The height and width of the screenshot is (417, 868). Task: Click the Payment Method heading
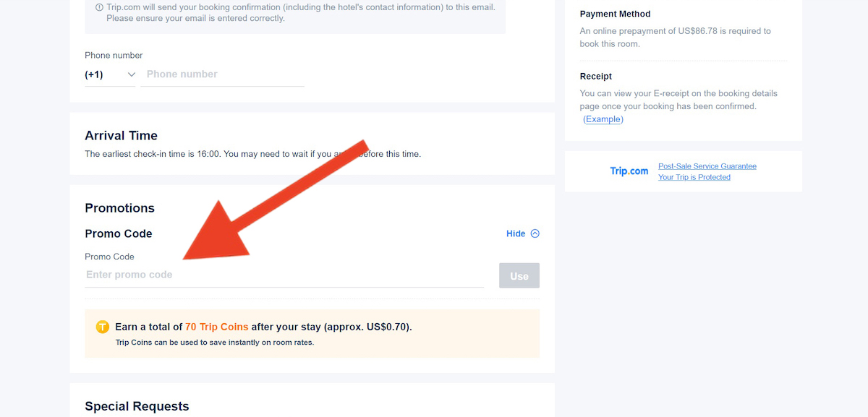click(x=616, y=14)
